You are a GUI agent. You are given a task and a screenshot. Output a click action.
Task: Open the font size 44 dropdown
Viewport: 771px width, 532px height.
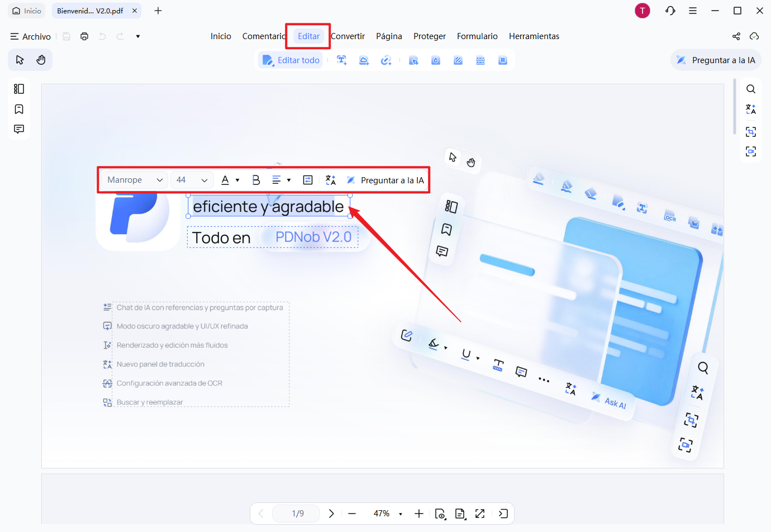[192, 179]
